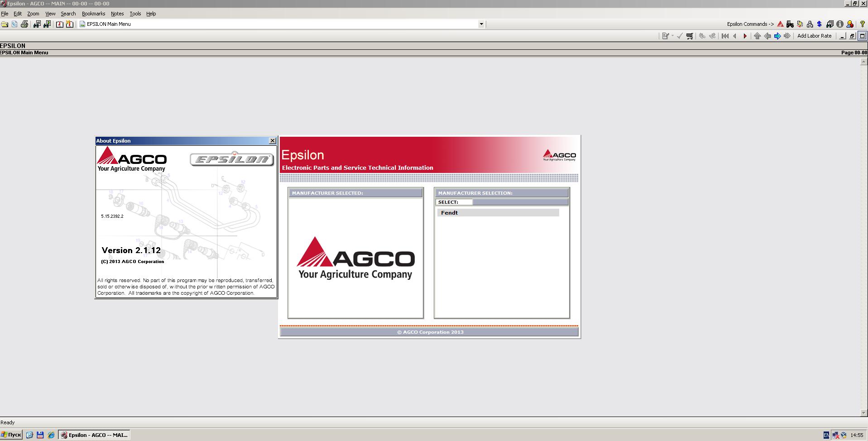The image size is (868, 441).
Task: Click the yellow question mark help icon
Action: click(x=862, y=24)
